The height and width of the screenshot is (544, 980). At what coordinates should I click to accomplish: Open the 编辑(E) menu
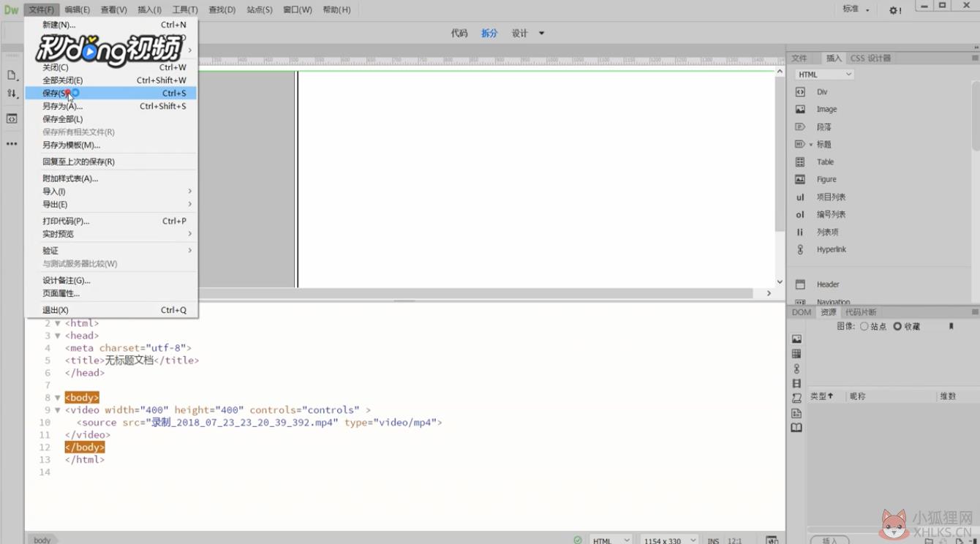[x=77, y=10]
